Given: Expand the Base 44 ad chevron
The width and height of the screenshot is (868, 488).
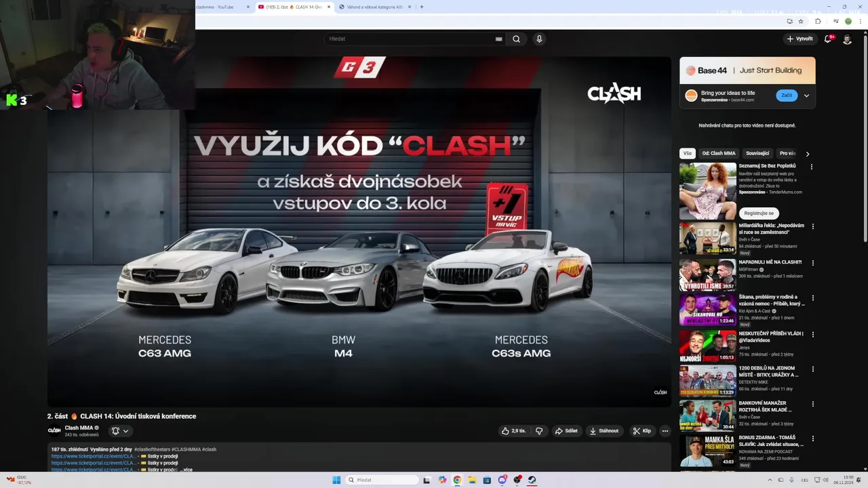Looking at the screenshot, I should pyautogui.click(x=806, y=96).
